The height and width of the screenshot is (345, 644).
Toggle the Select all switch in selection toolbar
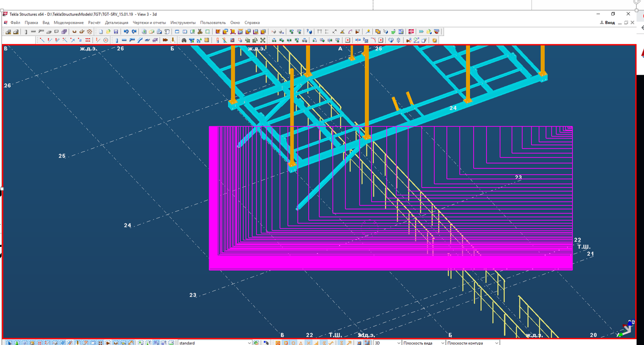(x=9, y=343)
